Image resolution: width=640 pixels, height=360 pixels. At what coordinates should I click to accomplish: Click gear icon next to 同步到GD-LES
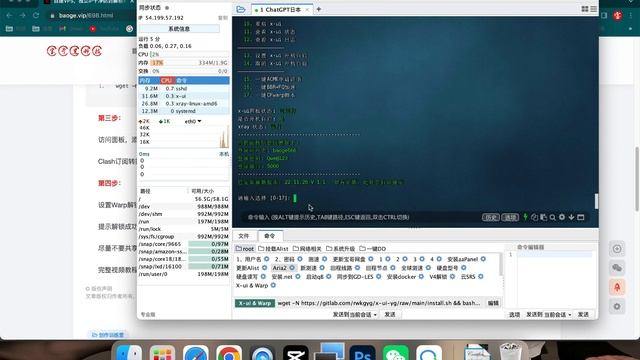pos(379,277)
